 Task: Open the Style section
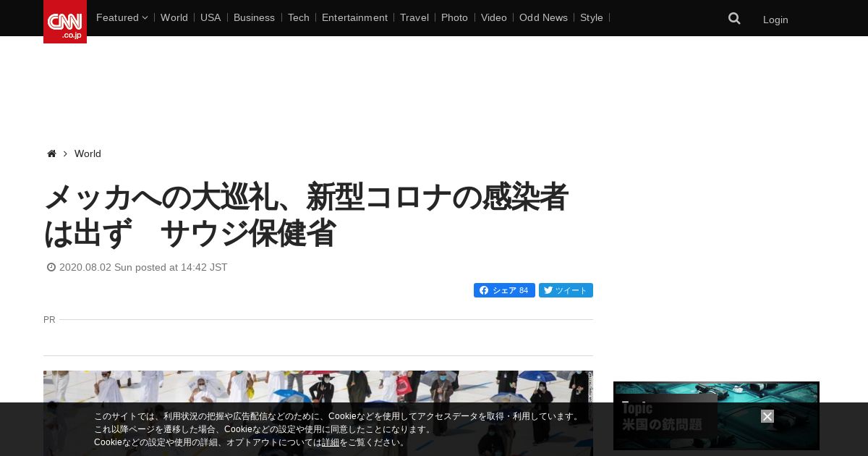pyautogui.click(x=592, y=17)
